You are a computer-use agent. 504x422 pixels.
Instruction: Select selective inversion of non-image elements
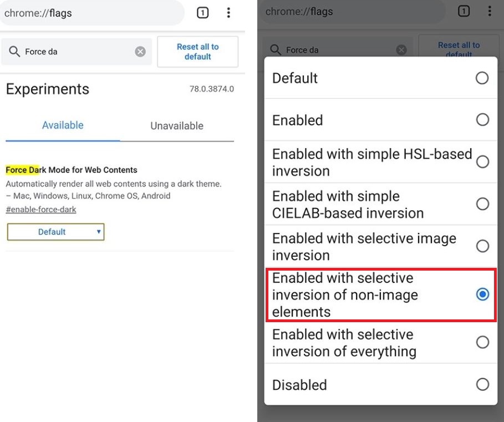tap(381, 294)
